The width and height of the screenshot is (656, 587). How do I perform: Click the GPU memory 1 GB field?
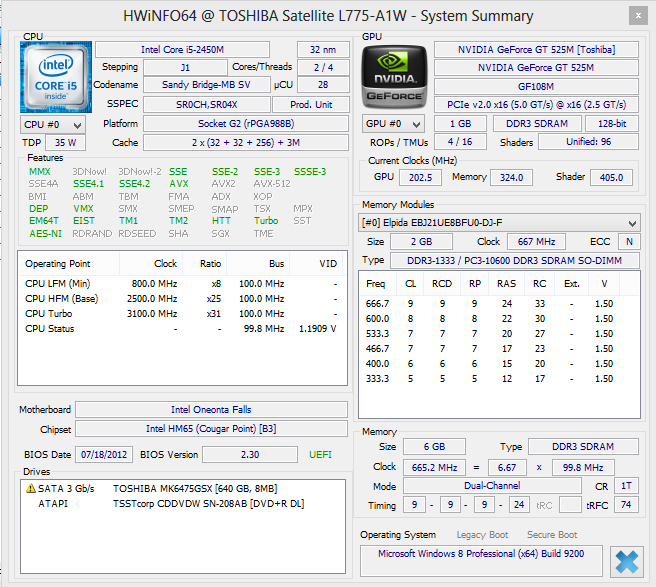460,124
